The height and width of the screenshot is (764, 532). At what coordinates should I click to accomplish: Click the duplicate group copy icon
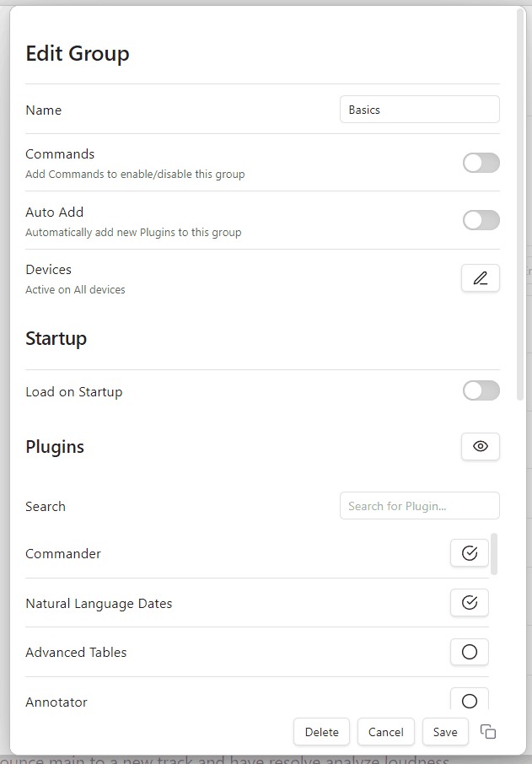click(x=488, y=732)
